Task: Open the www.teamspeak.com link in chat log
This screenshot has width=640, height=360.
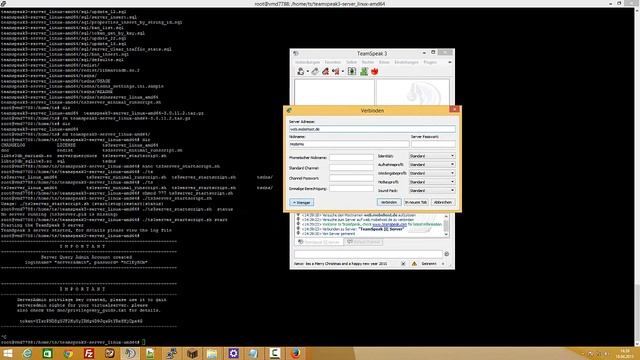Action: [x=389, y=224]
